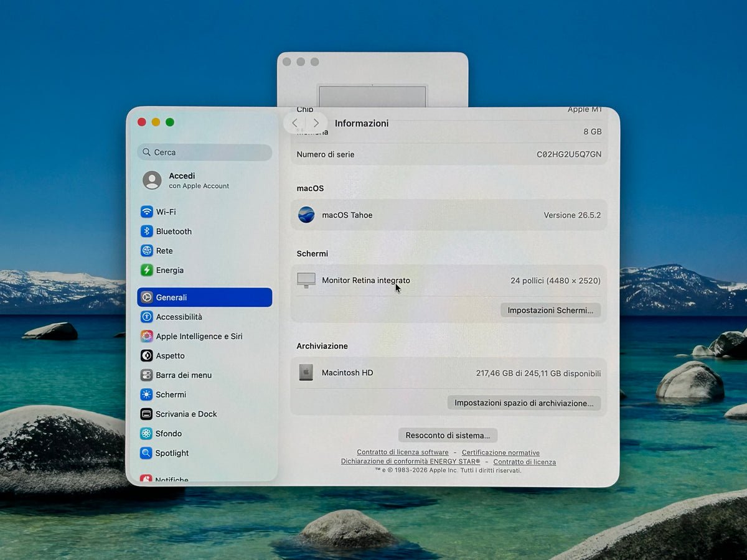Open Spotlight settings in sidebar
Image resolution: width=747 pixels, height=560 pixels.
coord(204,453)
